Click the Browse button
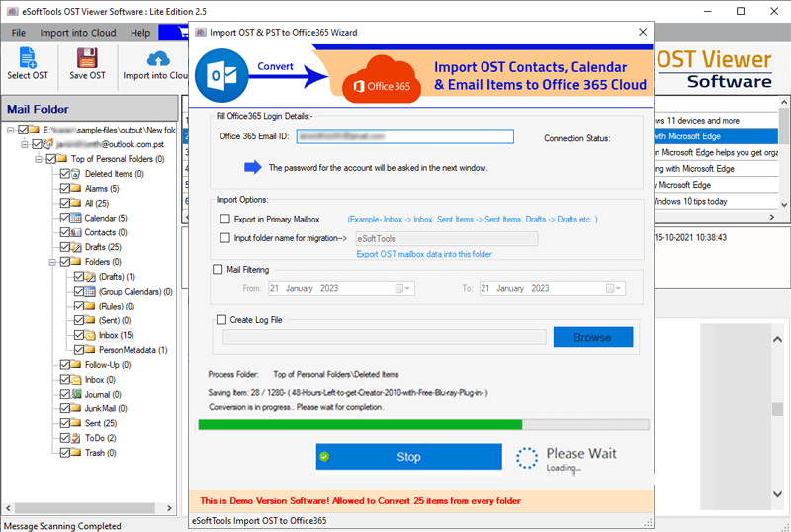791x532 pixels. click(592, 337)
